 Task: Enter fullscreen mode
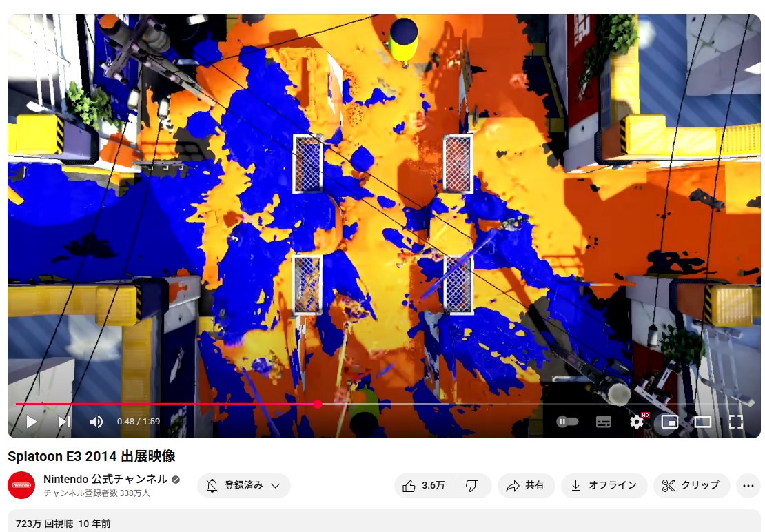[736, 422]
